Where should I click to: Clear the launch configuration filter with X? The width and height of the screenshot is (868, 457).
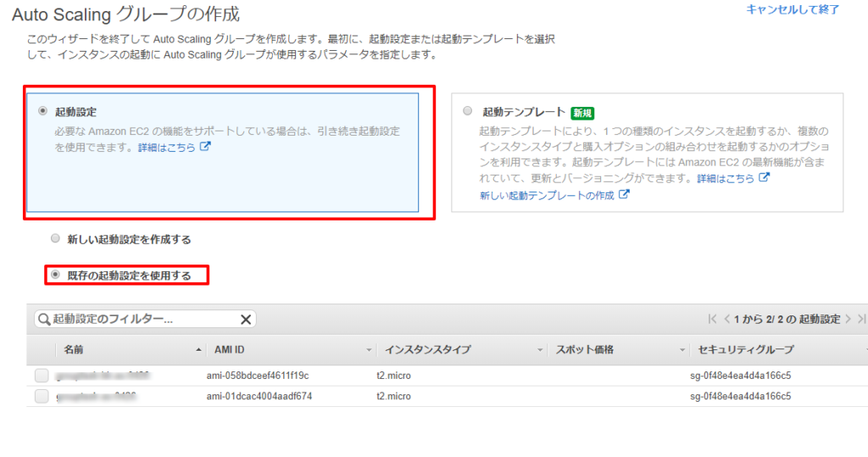(246, 320)
